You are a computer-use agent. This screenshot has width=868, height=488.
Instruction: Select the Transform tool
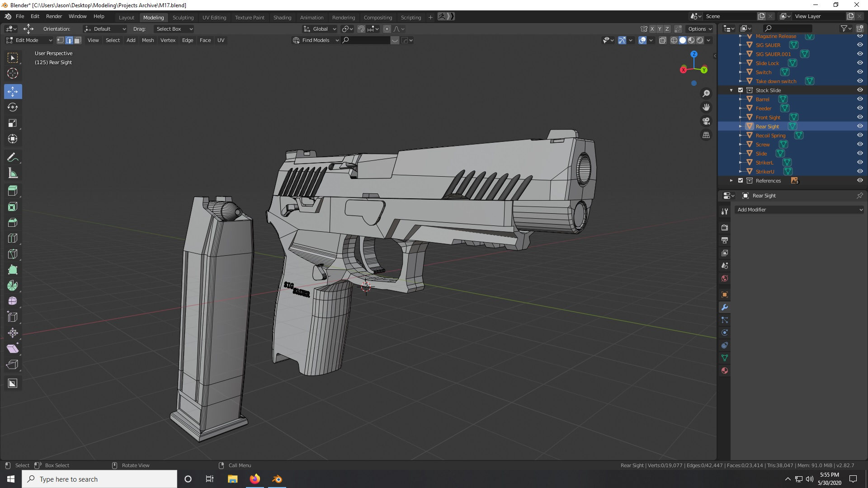pos(13,139)
